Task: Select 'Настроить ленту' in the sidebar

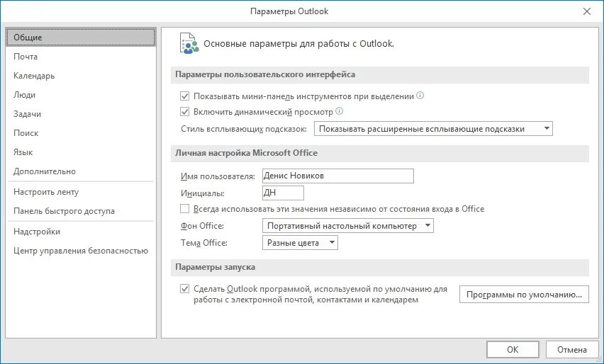Action: coord(46,192)
